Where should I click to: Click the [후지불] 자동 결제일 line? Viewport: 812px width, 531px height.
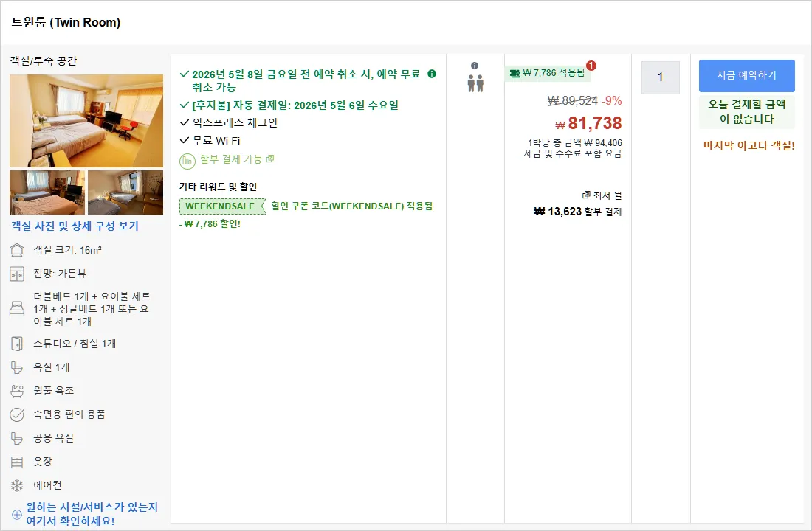(295, 105)
